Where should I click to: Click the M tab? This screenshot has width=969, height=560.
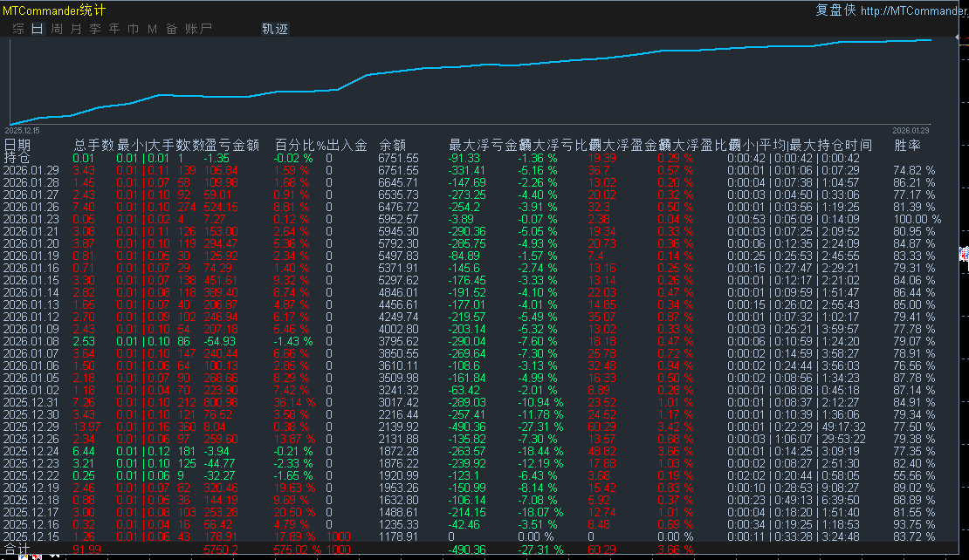tap(152, 29)
